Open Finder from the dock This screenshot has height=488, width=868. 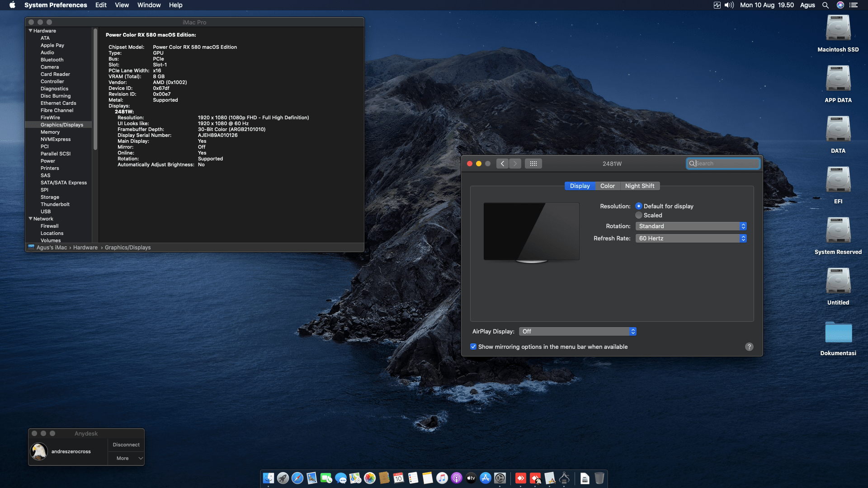tap(269, 478)
